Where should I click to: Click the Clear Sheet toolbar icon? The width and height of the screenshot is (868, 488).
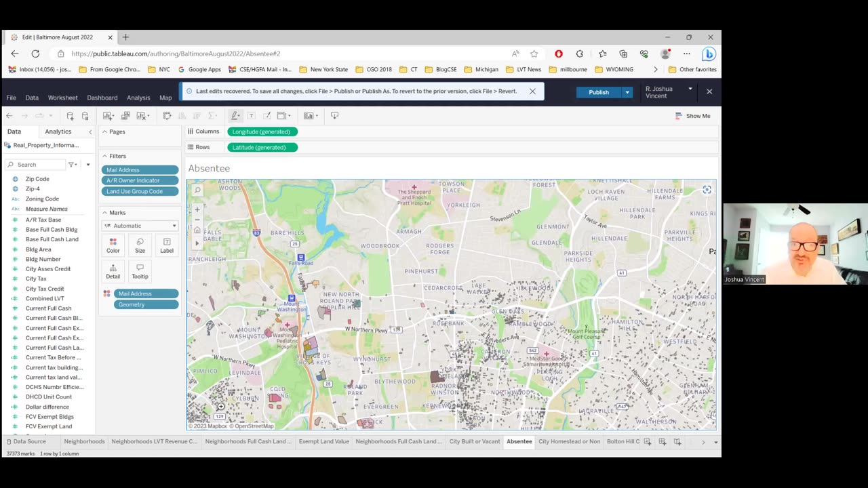click(142, 116)
